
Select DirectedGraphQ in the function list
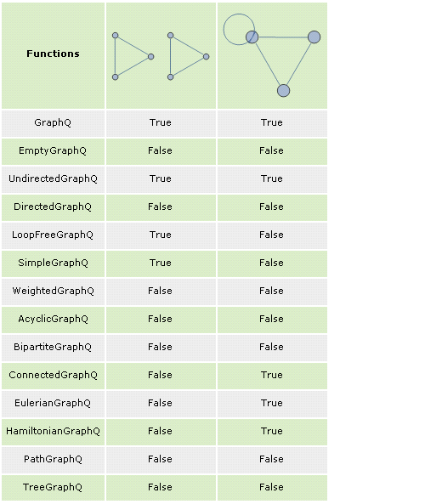53,207
